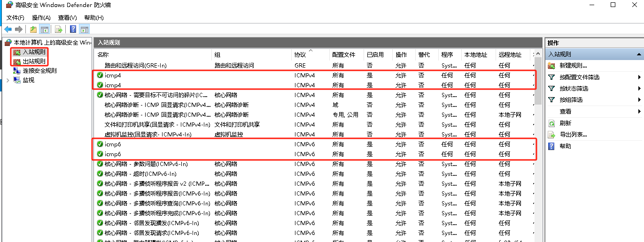Expand the 监视 tree node arrow
Image resolution: width=644 pixels, height=242 pixels.
click(x=8, y=80)
